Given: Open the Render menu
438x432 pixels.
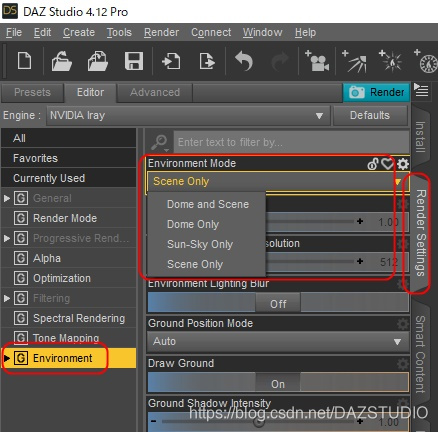Looking at the screenshot, I should [x=161, y=32].
